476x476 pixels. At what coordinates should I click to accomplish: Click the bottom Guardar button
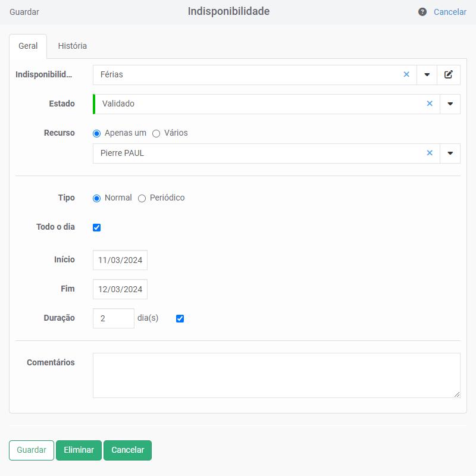[32, 450]
